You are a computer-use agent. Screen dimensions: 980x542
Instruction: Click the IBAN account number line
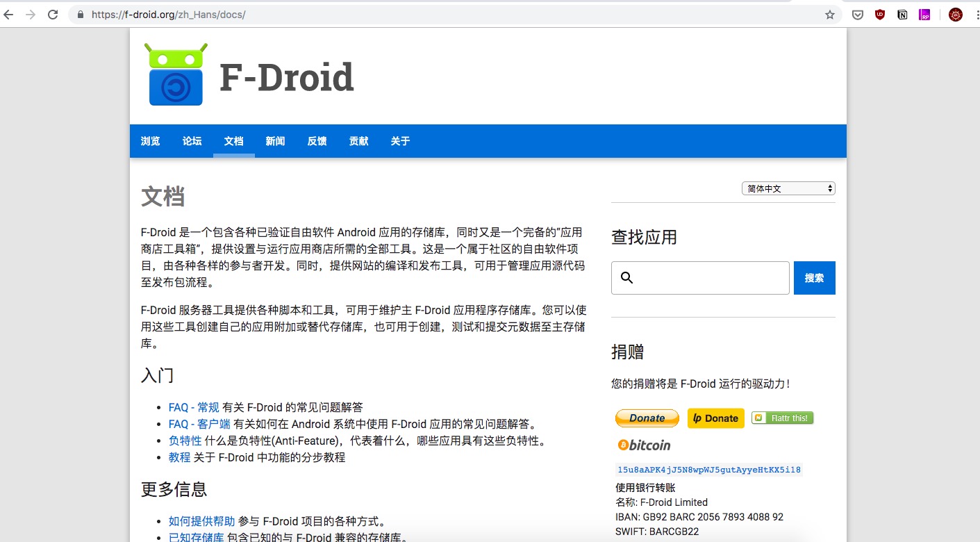[x=699, y=517]
